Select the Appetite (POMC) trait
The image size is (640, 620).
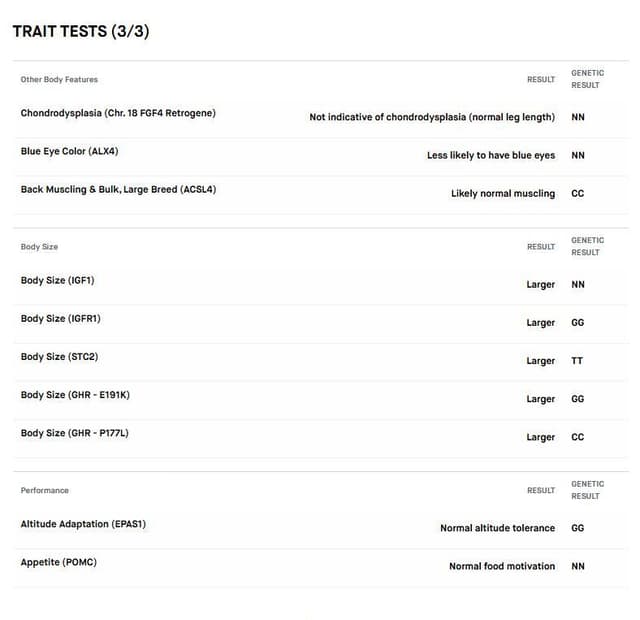59,562
